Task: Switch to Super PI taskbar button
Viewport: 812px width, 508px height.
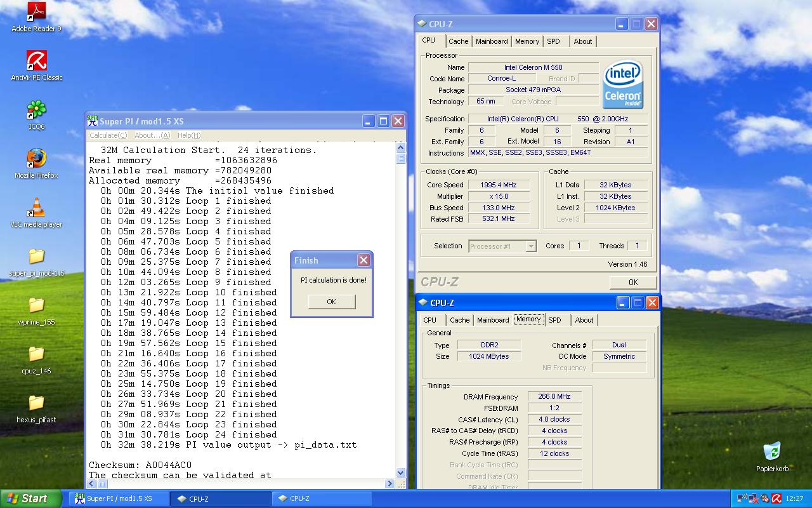Action: [120, 498]
